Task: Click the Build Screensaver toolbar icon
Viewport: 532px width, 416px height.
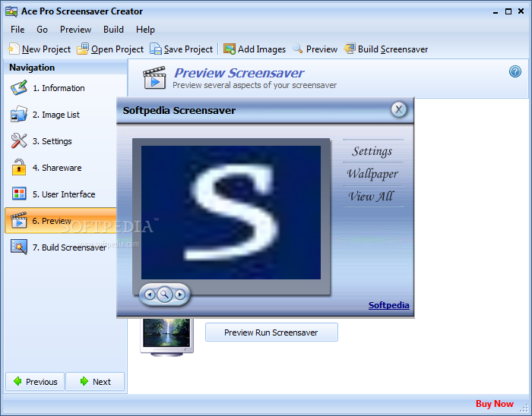Action: pos(350,49)
